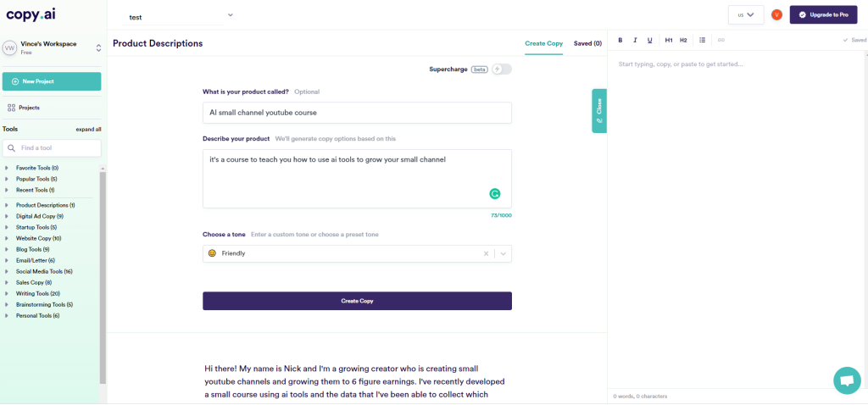868x405 pixels.
Task: Click Upgrade to Pro button
Action: [x=823, y=15]
